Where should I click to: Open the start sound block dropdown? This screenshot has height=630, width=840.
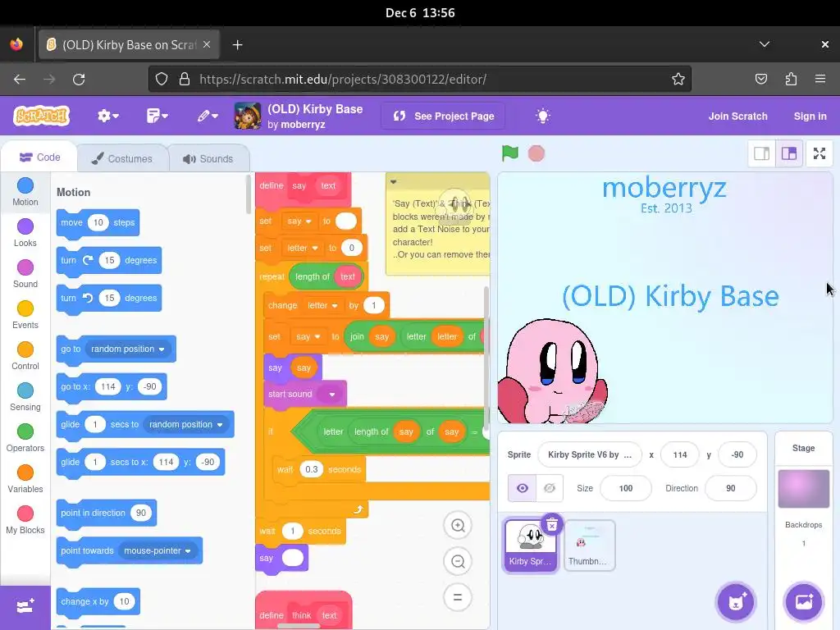tap(331, 395)
